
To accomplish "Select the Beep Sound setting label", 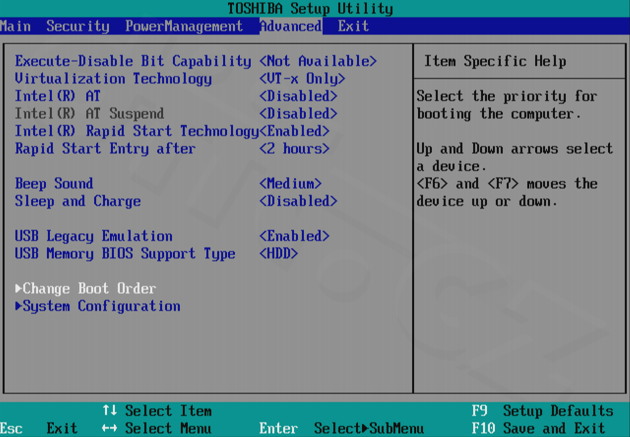I will point(54,184).
